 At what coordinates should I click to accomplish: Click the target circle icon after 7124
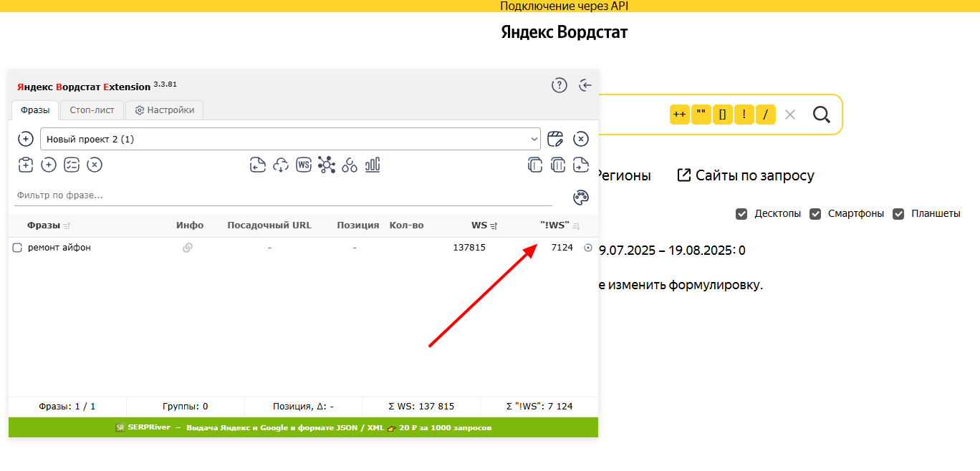pyautogui.click(x=588, y=248)
